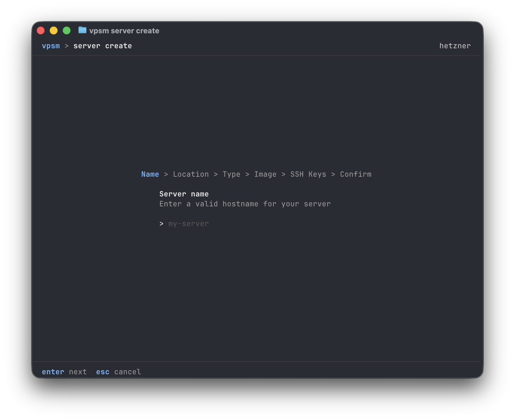Click the Server name heading
The height and width of the screenshot is (420, 515).
click(184, 194)
